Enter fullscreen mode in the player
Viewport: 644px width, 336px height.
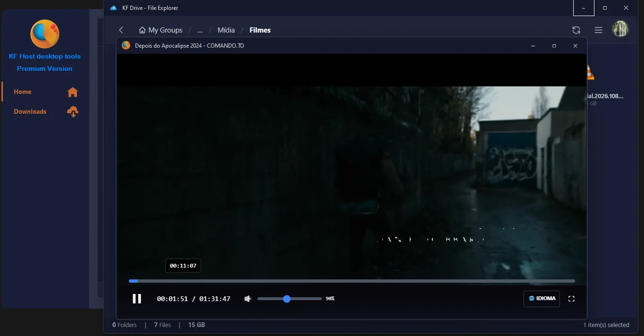point(571,299)
